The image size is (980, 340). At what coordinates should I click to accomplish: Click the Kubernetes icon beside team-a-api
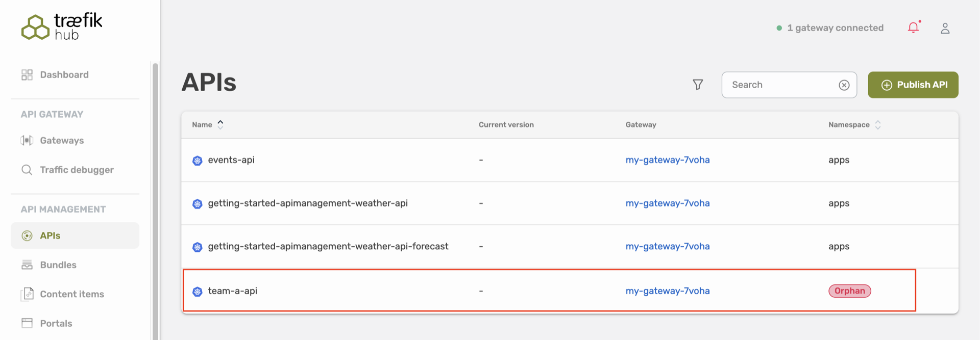(198, 292)
